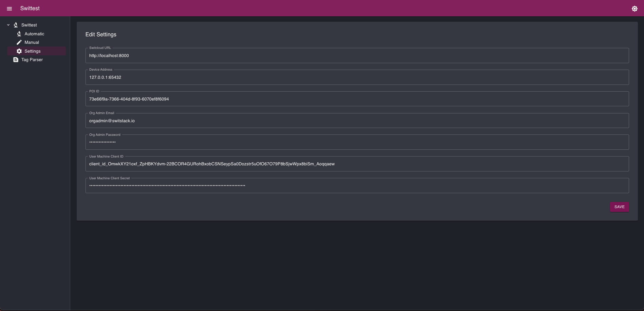644x311 pixels.
Task: Focus the Org Admin Email field
Action: click(357, 121)
